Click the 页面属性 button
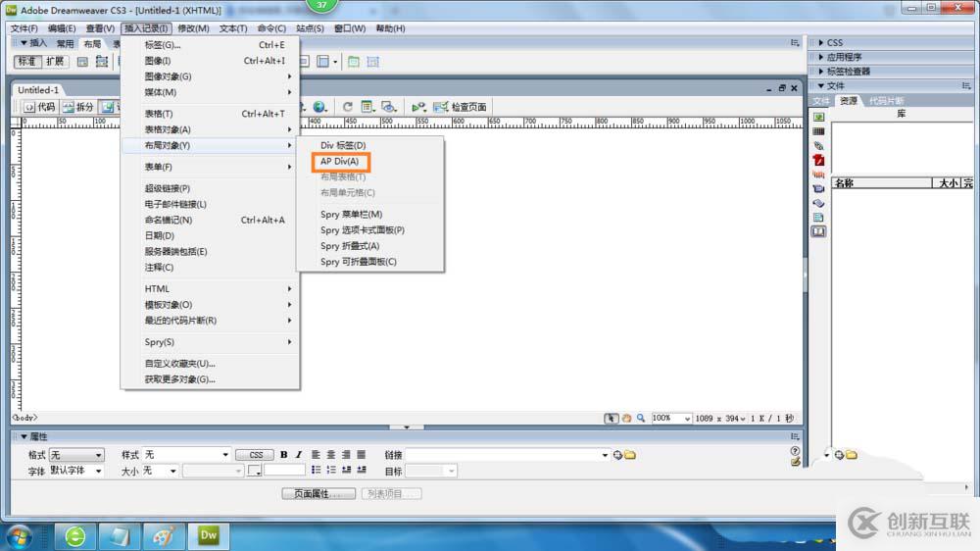The height and width of the screenshot is (551, 980). coord(318,493)
